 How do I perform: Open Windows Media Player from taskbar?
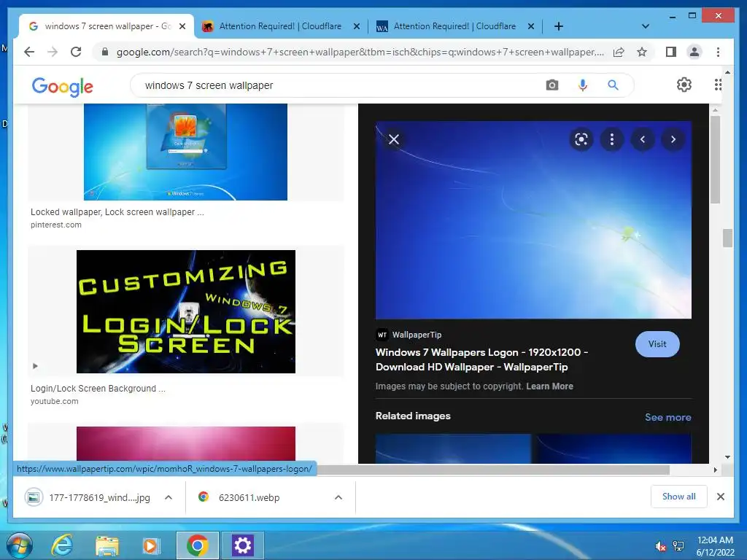(151, 545)
